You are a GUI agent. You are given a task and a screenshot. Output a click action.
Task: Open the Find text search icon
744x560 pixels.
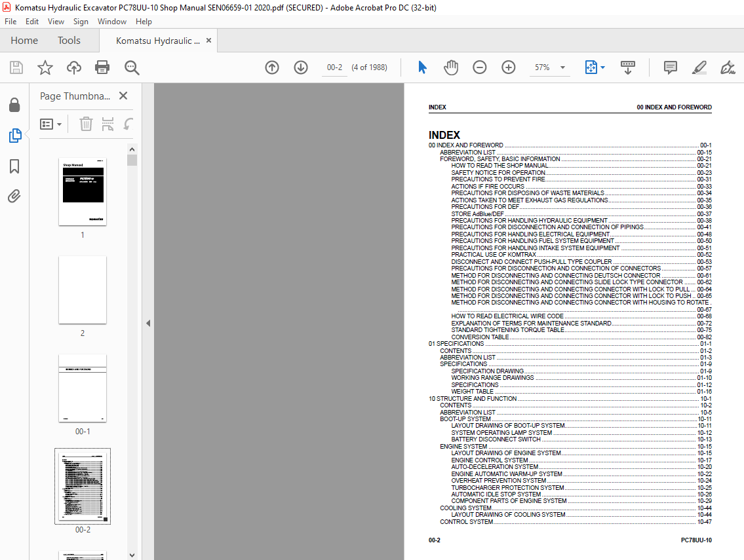[132, 67]
